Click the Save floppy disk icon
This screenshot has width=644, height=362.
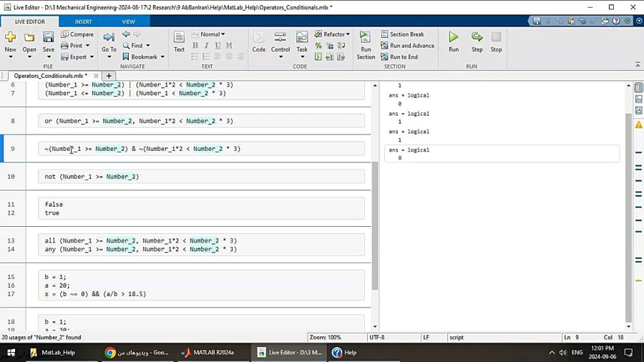(x=48, y=37)
